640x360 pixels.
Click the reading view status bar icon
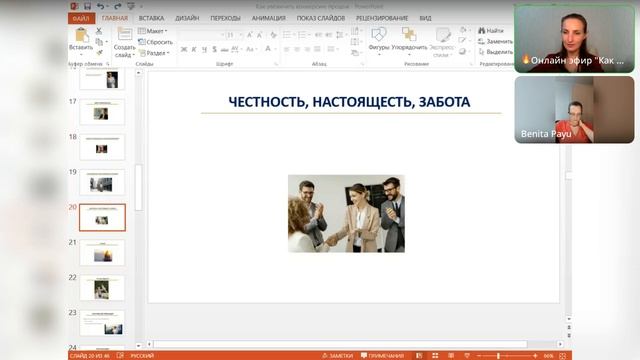[451, 356]
